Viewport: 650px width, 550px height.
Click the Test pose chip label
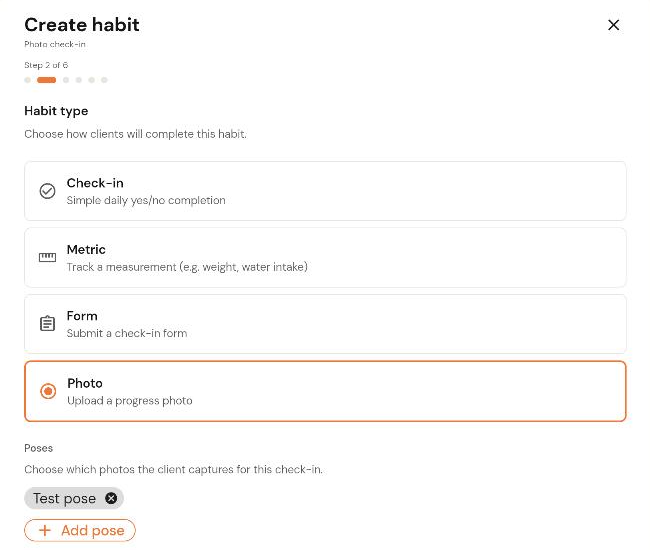point(64,498)
